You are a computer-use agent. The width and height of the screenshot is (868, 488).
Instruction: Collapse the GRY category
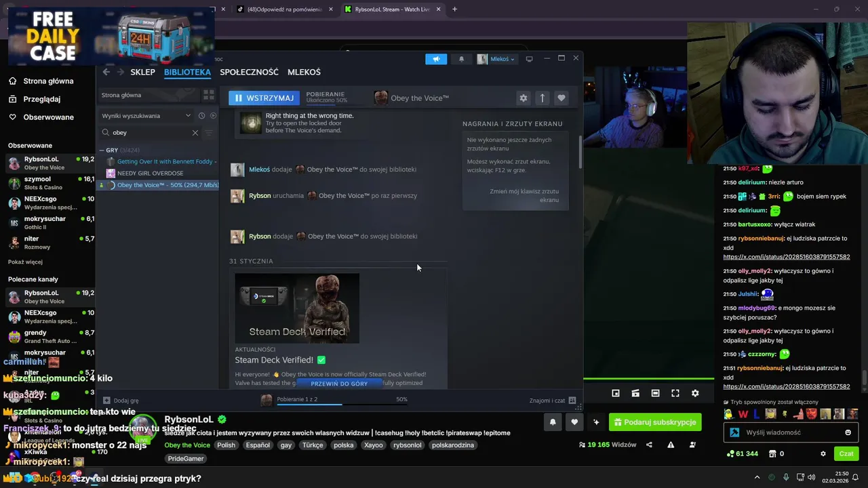pyautogui.click(x=102, y=150)
